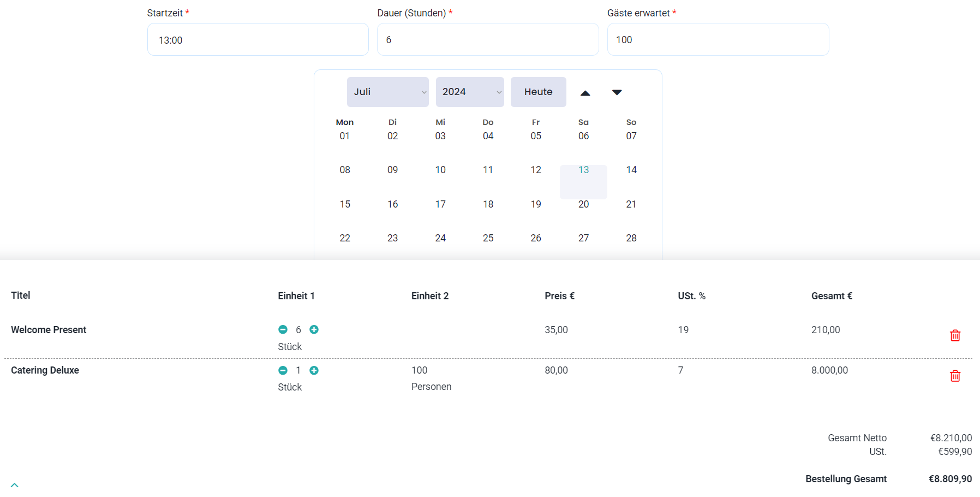Open the 2024 year dropdown
This screenshot has width=980, height=497.
click(x=470, y=92)
